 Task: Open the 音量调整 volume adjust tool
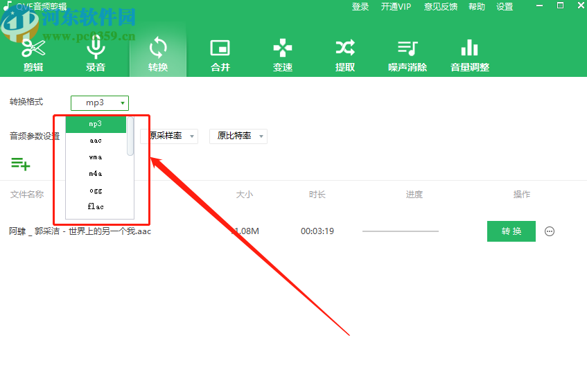coord(470,55)
